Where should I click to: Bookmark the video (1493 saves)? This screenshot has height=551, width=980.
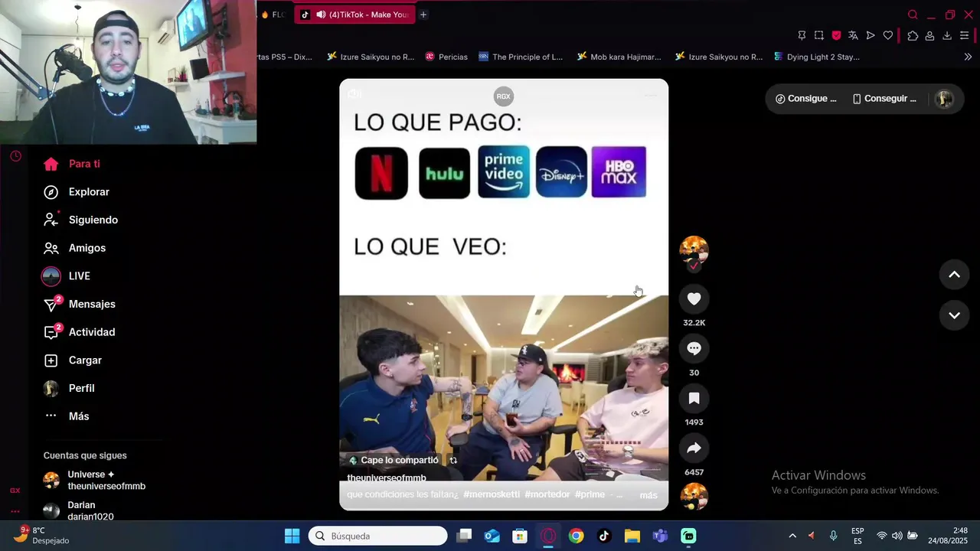694,398
